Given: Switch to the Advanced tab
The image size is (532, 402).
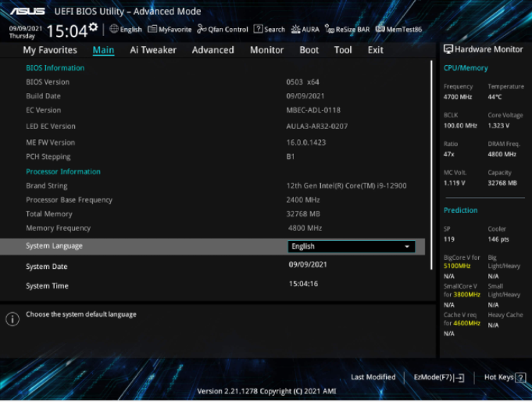Looking at the screenshot, I should [x=213, y=50].
